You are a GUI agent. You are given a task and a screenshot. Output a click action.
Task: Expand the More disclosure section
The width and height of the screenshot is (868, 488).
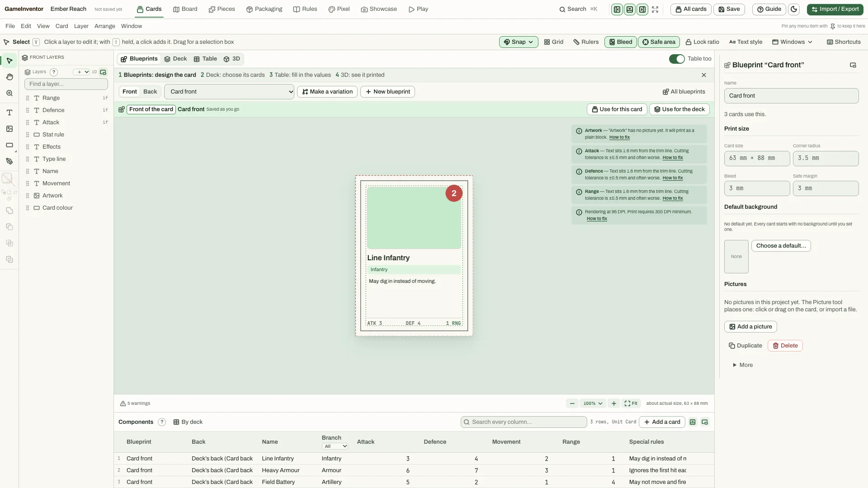click(x=743, y=365)
